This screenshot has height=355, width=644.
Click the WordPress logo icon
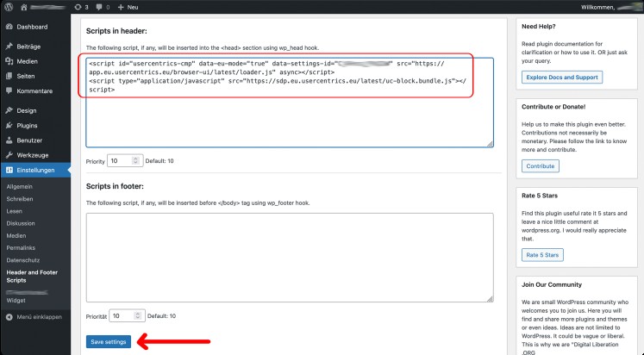click(x=9, y=7)
